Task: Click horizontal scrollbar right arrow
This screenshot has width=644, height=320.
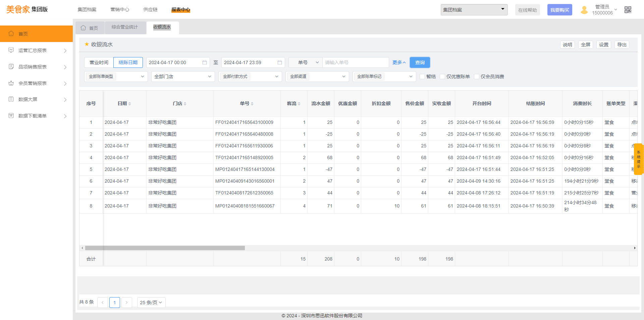Action: pyautogui.click(x=635, y=248)
